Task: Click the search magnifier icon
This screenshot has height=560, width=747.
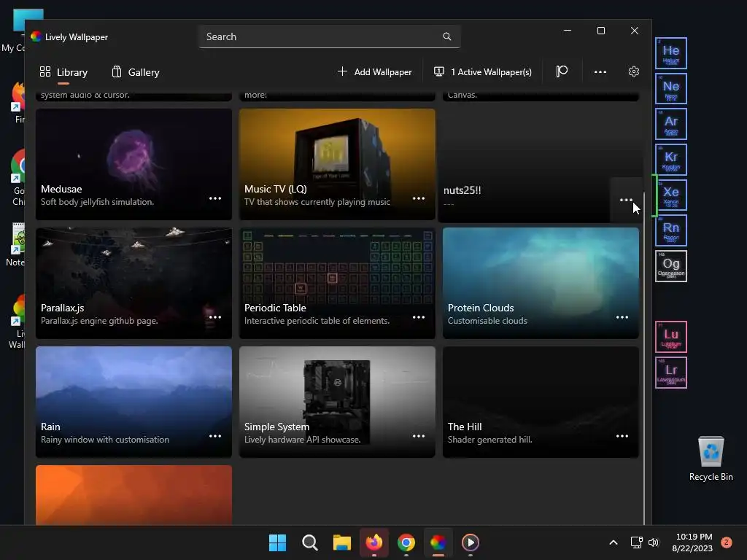Action: (x=446, y=36)
